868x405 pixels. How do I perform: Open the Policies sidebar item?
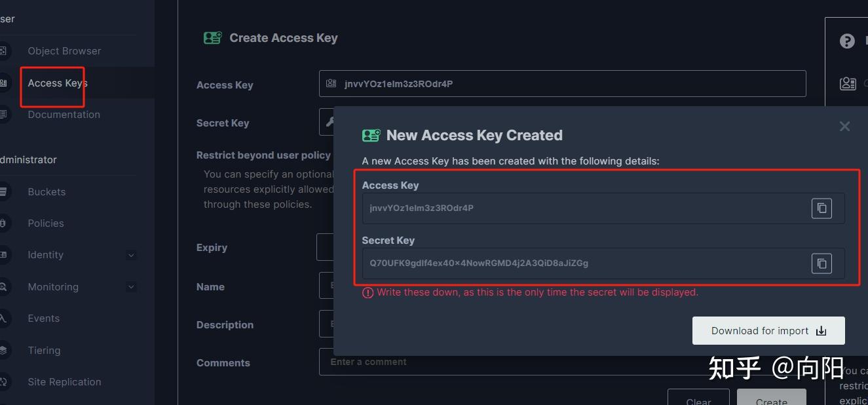(x=46, y=223)
